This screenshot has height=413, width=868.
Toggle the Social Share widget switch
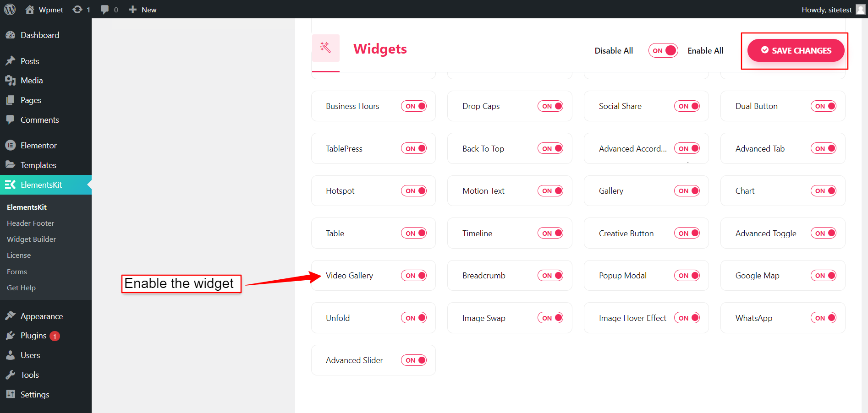pos(687,106)
